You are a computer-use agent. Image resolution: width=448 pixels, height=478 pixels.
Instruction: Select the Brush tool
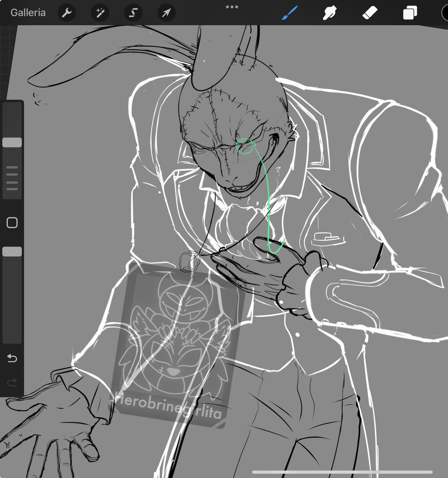291,13
